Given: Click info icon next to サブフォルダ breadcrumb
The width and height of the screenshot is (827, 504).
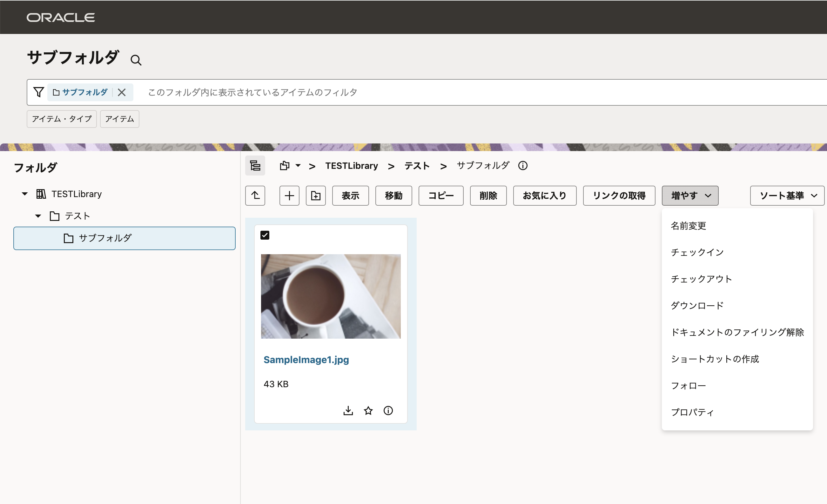Looking at the screenshot, I should click(522, 166).
